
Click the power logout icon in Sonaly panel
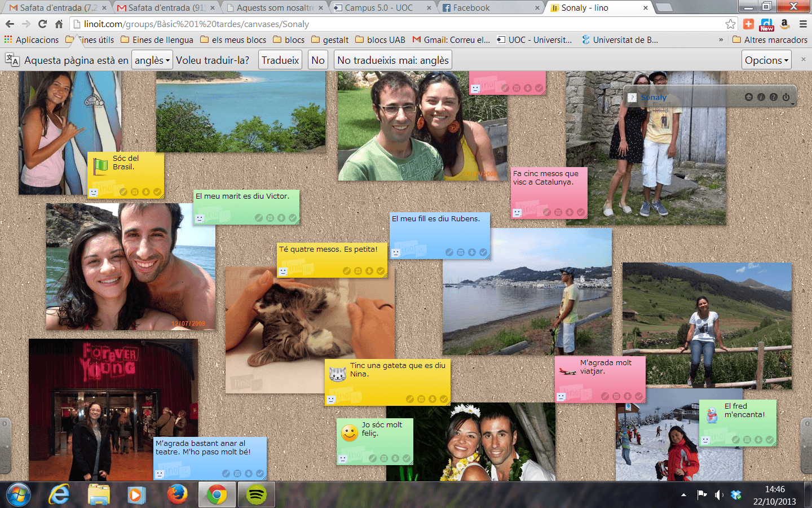coord(786,97)
